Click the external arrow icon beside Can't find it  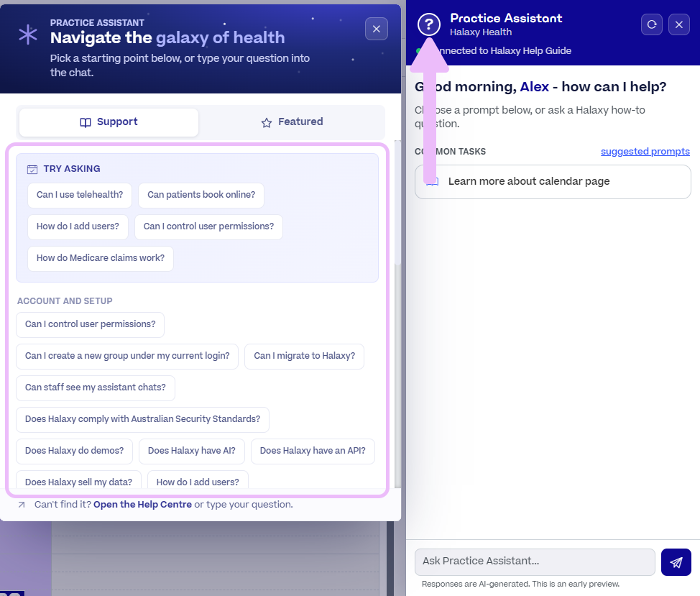[x=22, y=505]
